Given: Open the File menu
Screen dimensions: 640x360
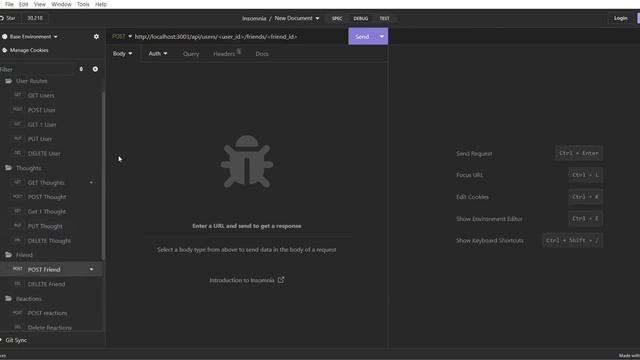Looking at the screenshot, I should [9, 4].
